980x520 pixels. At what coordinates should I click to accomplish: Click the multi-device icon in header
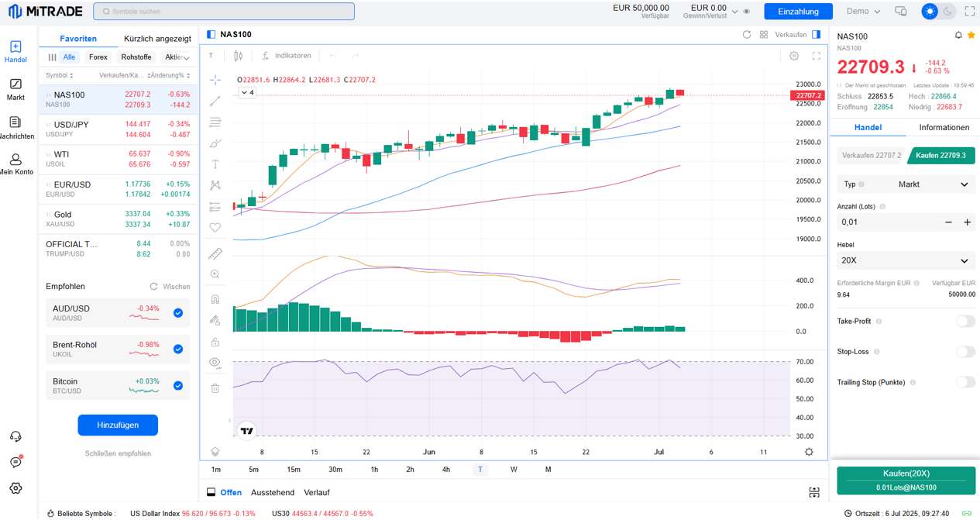901,11
